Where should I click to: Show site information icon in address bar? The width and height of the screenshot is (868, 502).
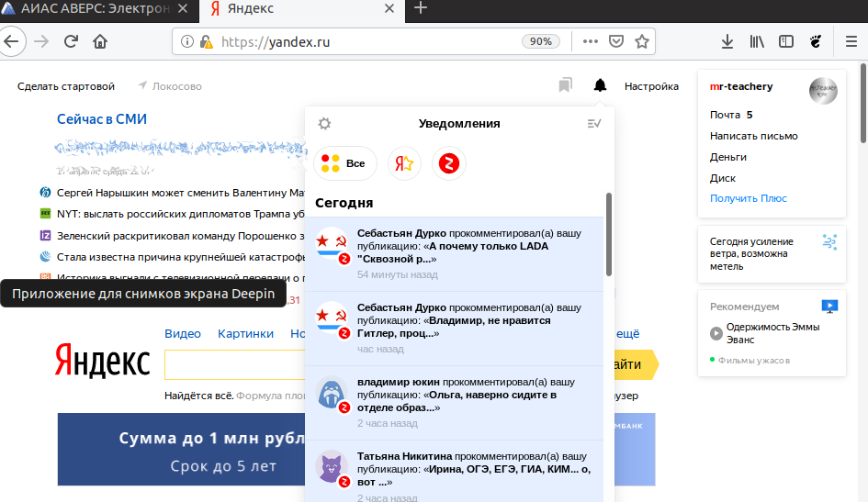pyautogui.click(x=187, y=41)
